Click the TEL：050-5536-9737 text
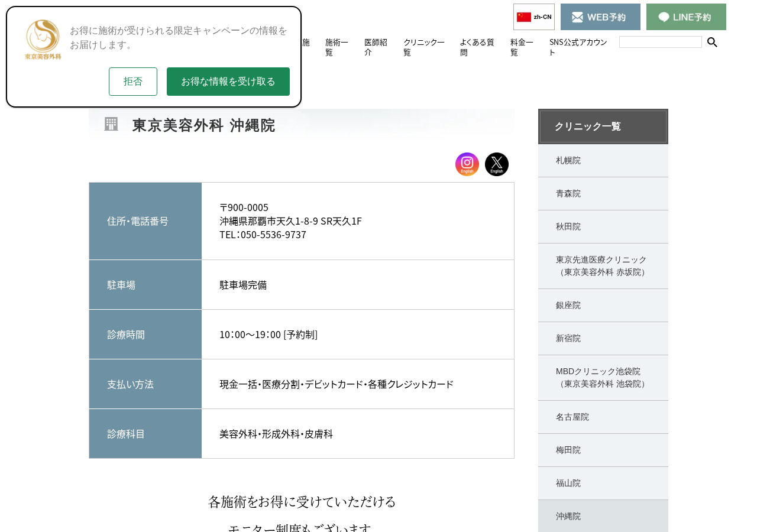 point(263,235)
